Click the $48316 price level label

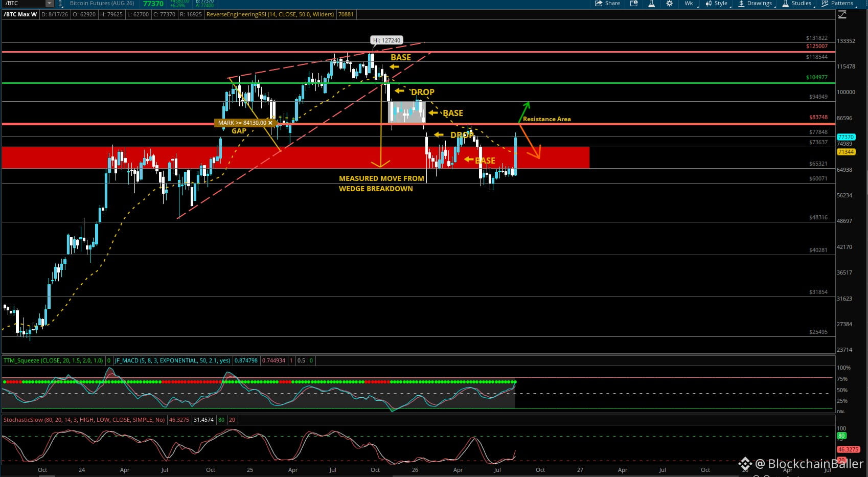click(x=818, y=217)
